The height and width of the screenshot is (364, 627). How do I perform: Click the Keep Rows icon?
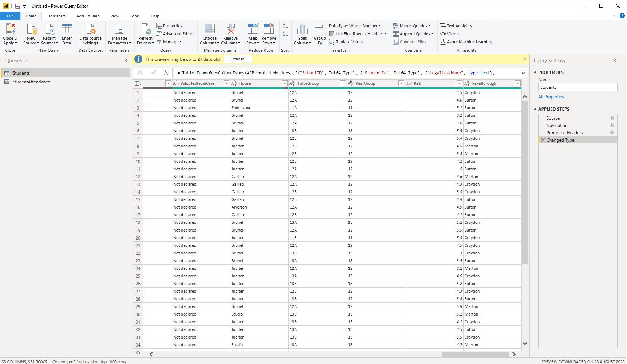coord(253,29)
